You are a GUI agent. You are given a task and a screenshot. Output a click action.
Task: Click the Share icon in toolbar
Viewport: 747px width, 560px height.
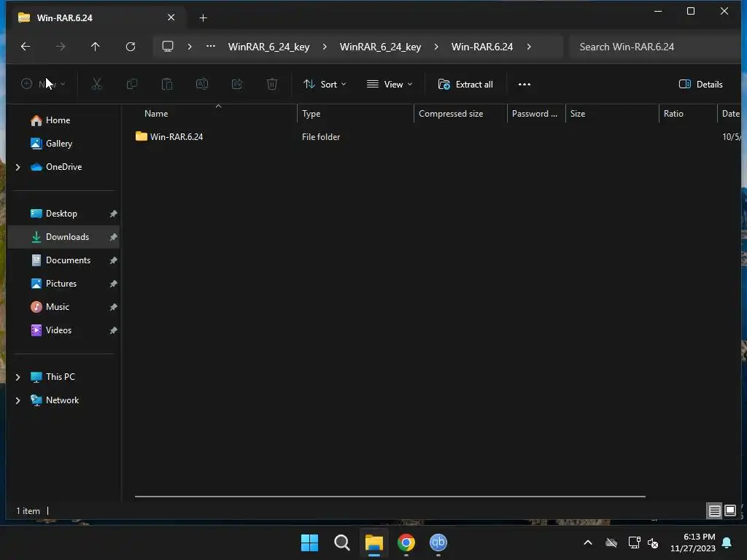(237, 85)
